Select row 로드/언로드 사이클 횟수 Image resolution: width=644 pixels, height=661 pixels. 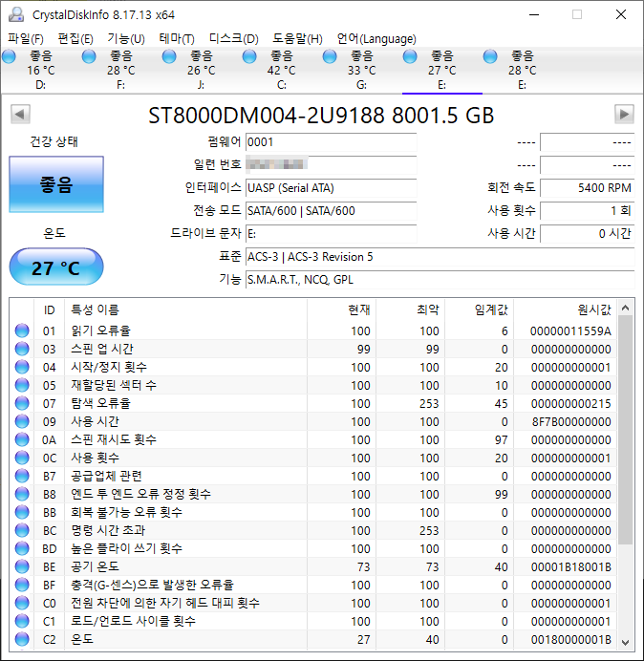[313, 621]
